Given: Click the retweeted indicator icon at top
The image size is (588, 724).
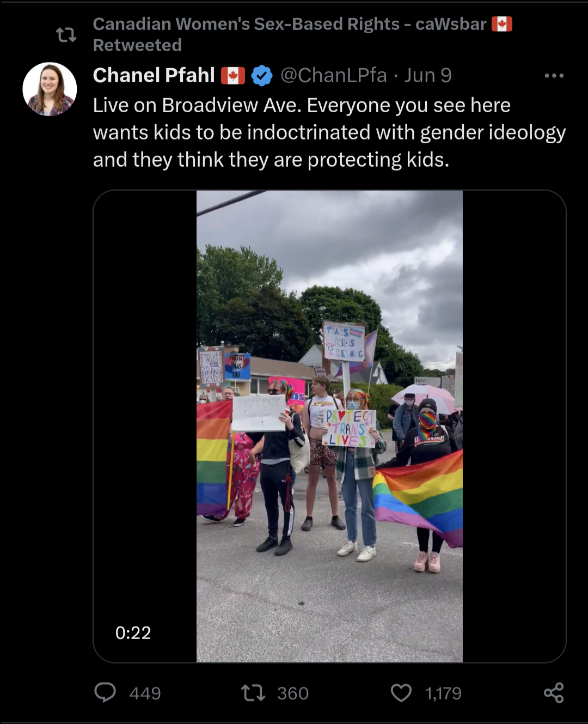Looking at the screenshot, I should pyautogui.click(x=66, y=35).
